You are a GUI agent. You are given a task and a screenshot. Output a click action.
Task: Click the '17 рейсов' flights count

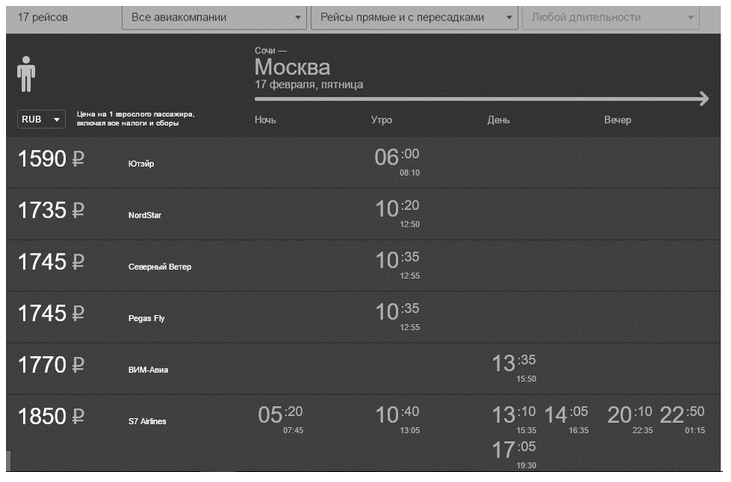(x=43, y=18)
